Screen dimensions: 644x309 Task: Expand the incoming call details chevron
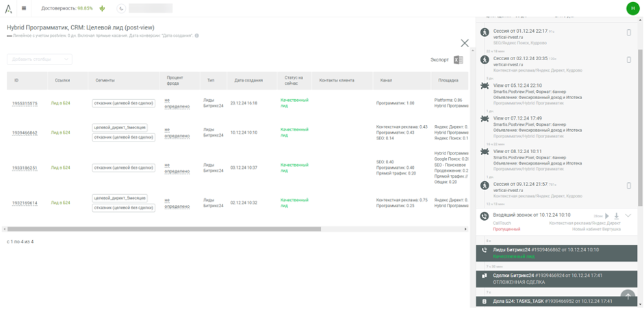[x=628, y=216]
